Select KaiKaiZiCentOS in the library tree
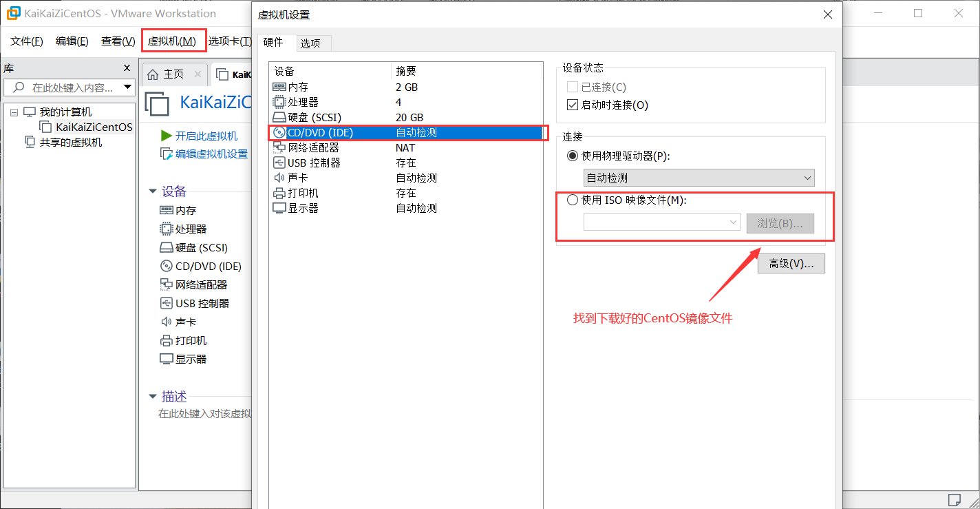980x509 pixels. pyautogui.click(x=94, y=127)
